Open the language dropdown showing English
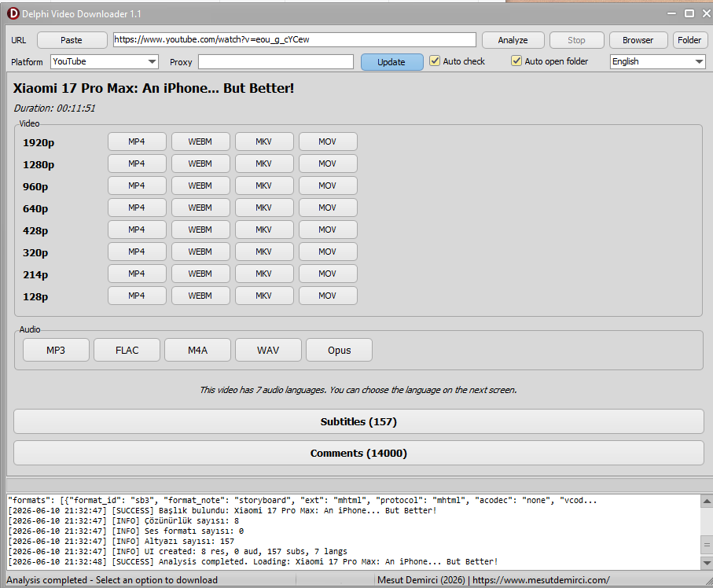The height and width of the screenshot is (588, 713). (x=657, y=61)
